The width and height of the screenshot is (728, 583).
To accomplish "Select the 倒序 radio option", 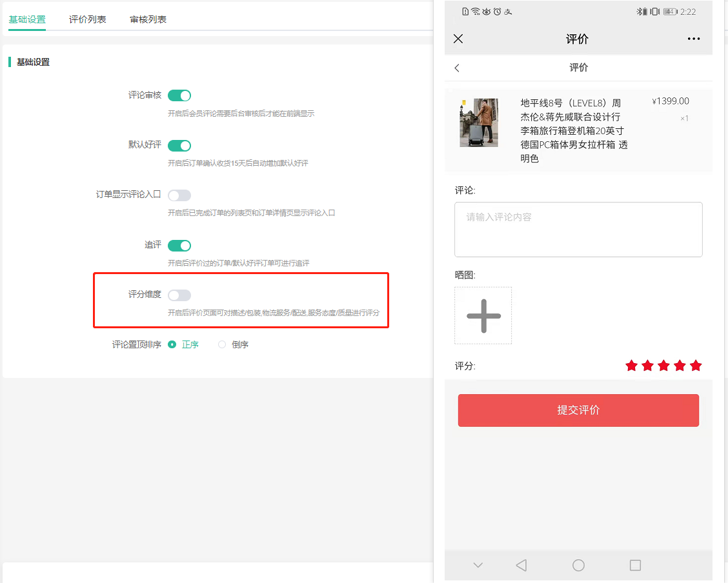I will tap(223, 345).
